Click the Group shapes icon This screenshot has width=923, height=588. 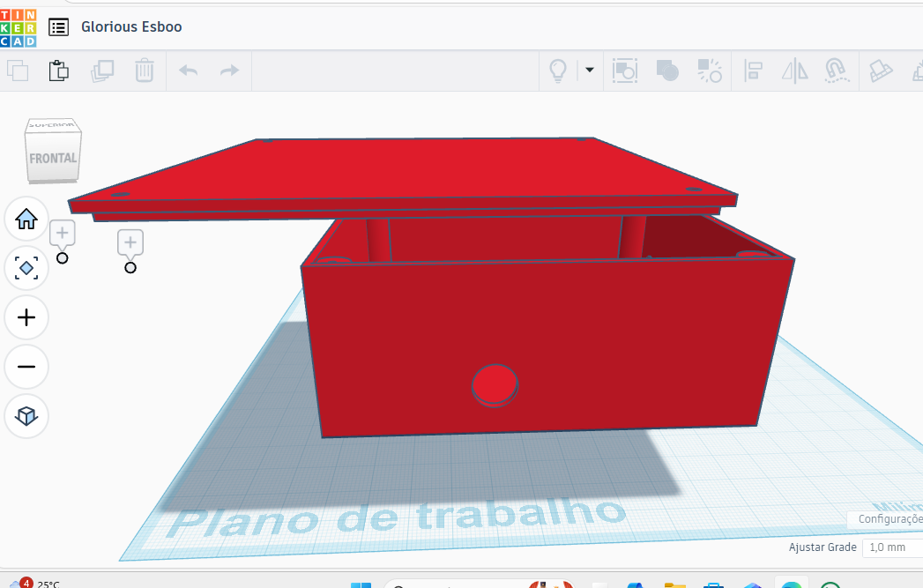coord(624,71)
